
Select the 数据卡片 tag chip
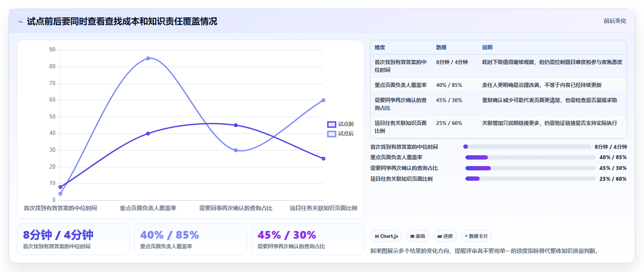[x=476, y=236]
